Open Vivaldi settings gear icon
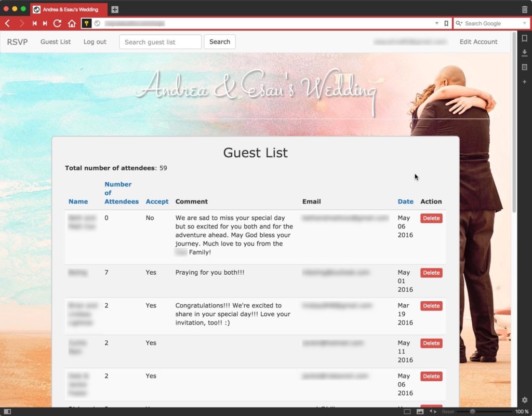The height and width of the screenshot is (416, 532). pyautogui.click(x=524, y=400)
